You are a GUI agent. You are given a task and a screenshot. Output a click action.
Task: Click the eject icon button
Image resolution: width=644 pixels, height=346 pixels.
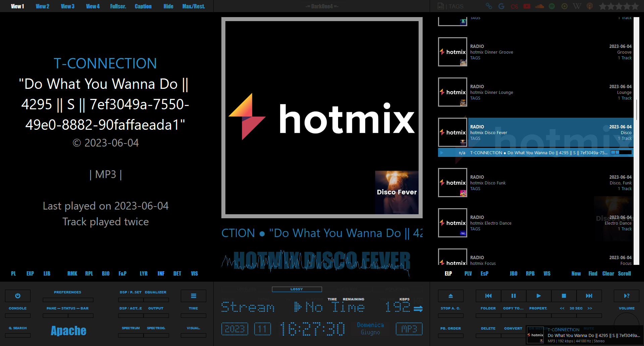[451, 296]
